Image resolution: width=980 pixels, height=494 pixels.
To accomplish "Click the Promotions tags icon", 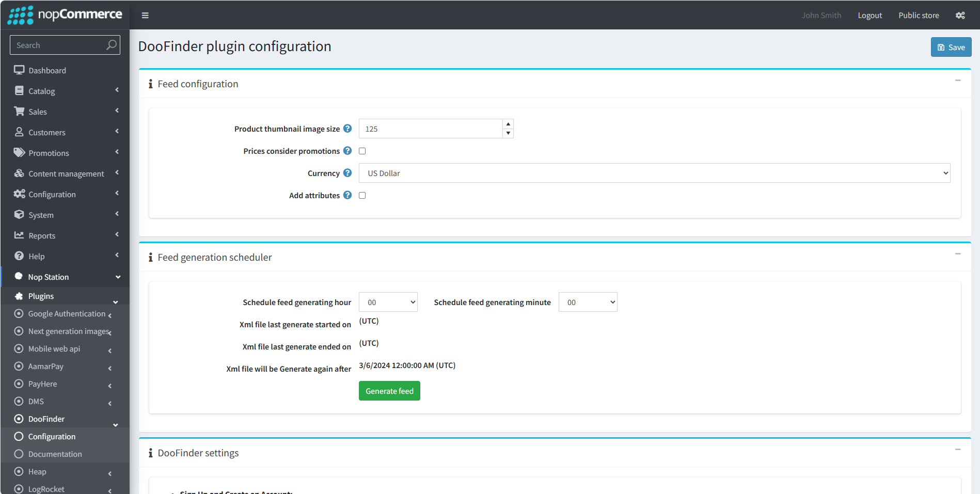I will (19, 153).
